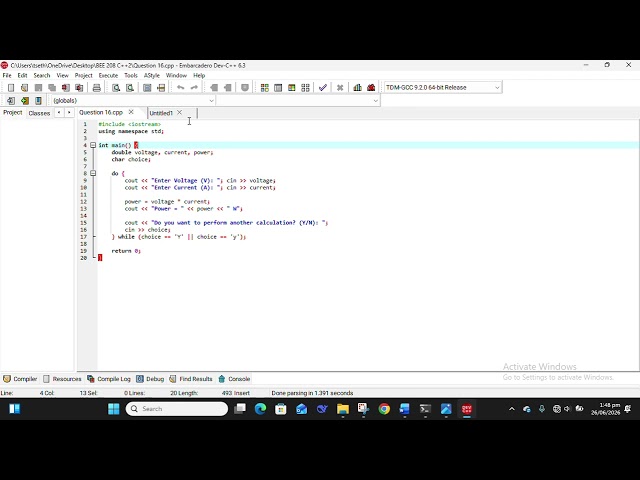Collapse the do-loop fold at line 8
640x480 pixels.
click(x=93, y=173)
